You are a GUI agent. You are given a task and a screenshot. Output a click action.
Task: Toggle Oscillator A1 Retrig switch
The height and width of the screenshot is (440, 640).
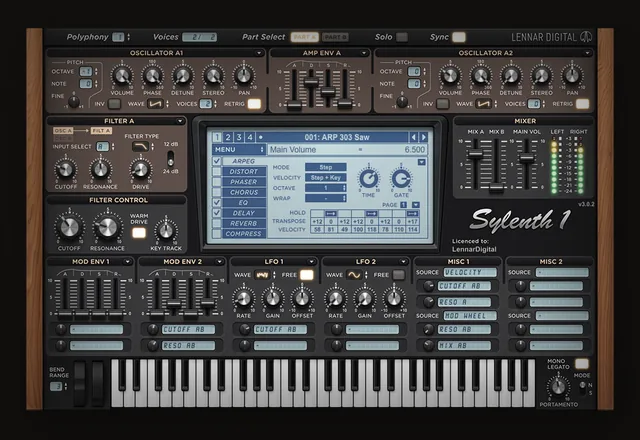coord(254,104)
